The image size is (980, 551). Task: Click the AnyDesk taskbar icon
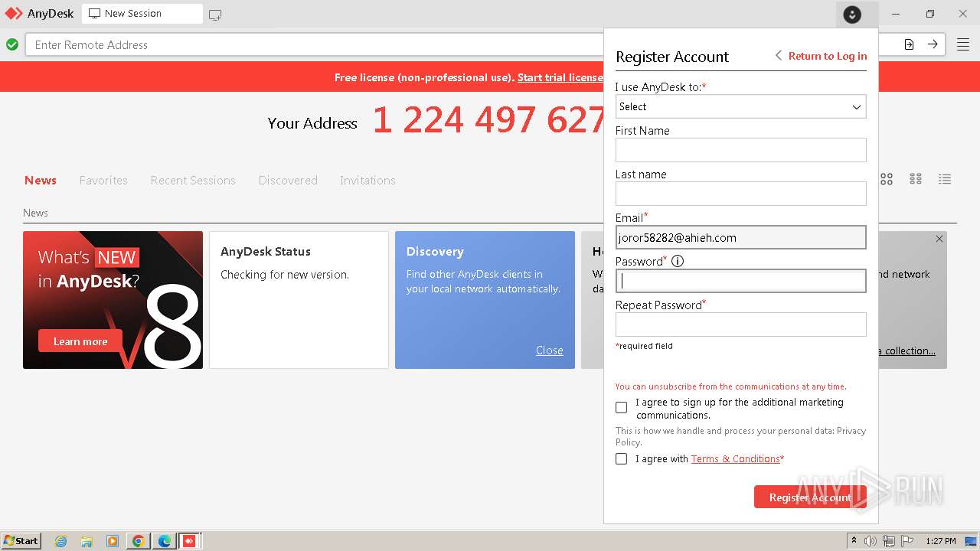pos(189,541)
